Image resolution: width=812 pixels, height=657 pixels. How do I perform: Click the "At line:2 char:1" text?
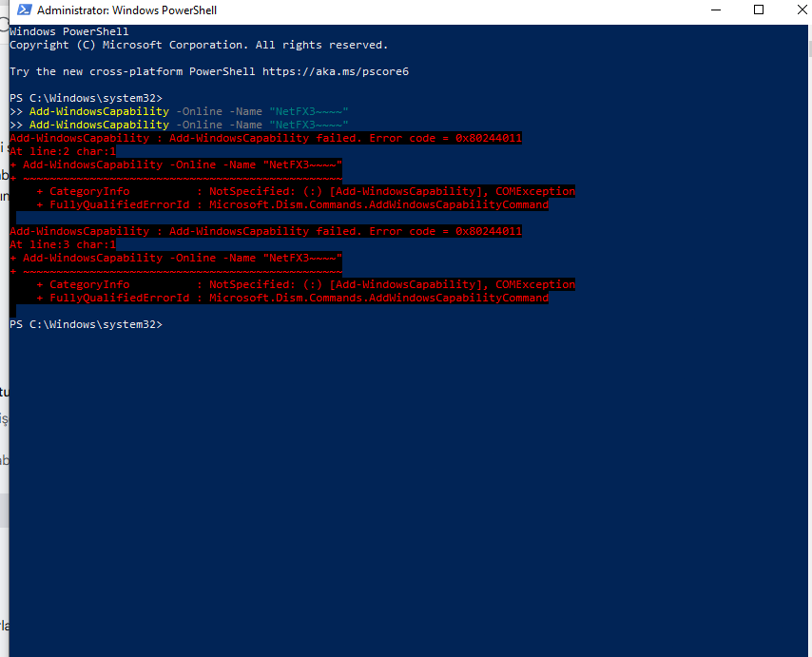63,152
